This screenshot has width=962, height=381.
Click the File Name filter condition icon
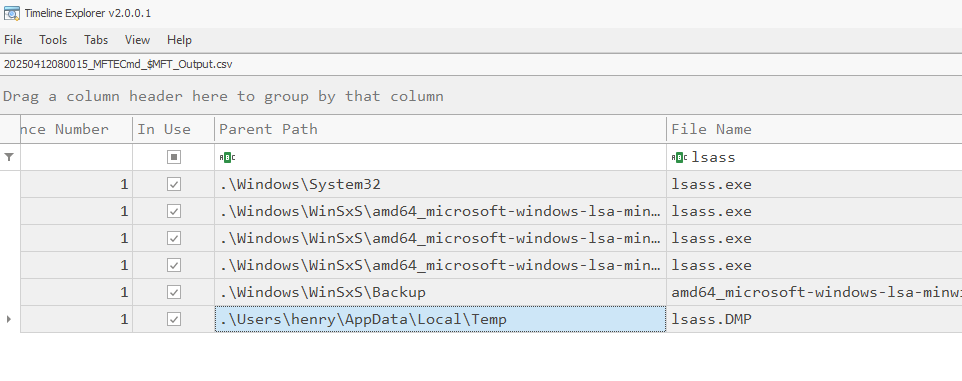679,158
